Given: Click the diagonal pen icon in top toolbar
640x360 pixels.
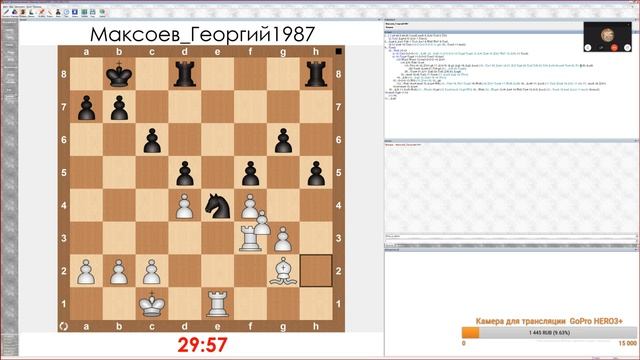Looking at the screenshot, I should 6,12.
